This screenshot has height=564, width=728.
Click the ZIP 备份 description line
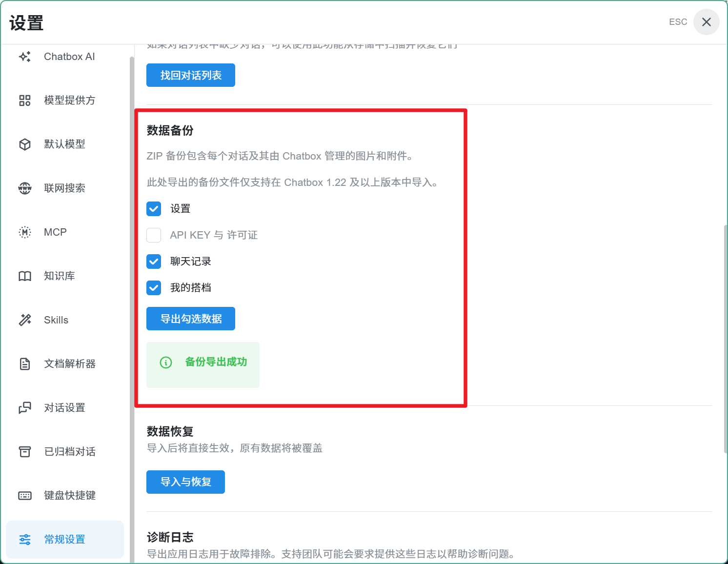click(x=281, y=156)
